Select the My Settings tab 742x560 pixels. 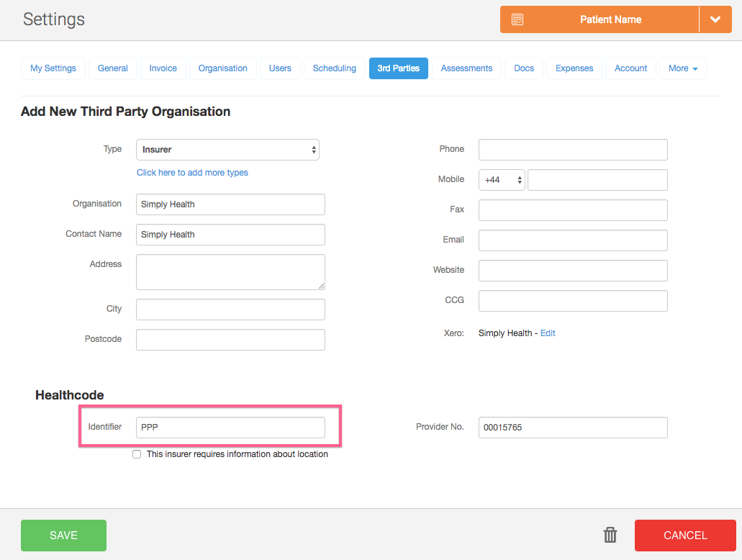[53, 68]
